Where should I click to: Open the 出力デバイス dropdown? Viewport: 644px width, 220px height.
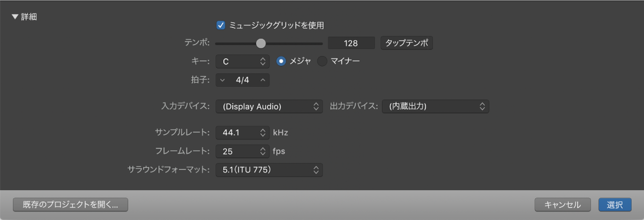[x=435, y=106]
